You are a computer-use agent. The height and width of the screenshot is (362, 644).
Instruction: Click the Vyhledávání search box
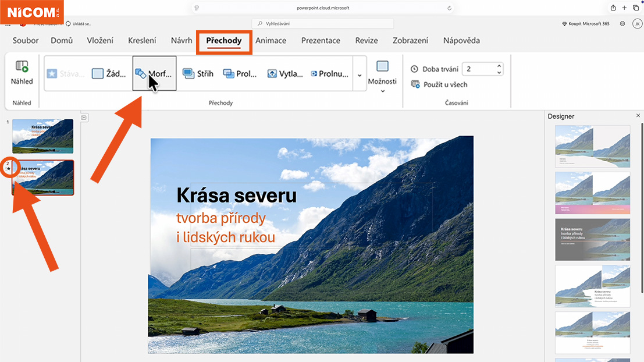323,23
